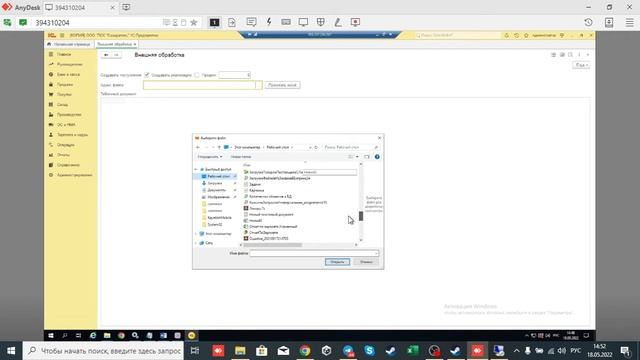Click file dialog back arrow
The image size is (640, 360).
point(198,147)
